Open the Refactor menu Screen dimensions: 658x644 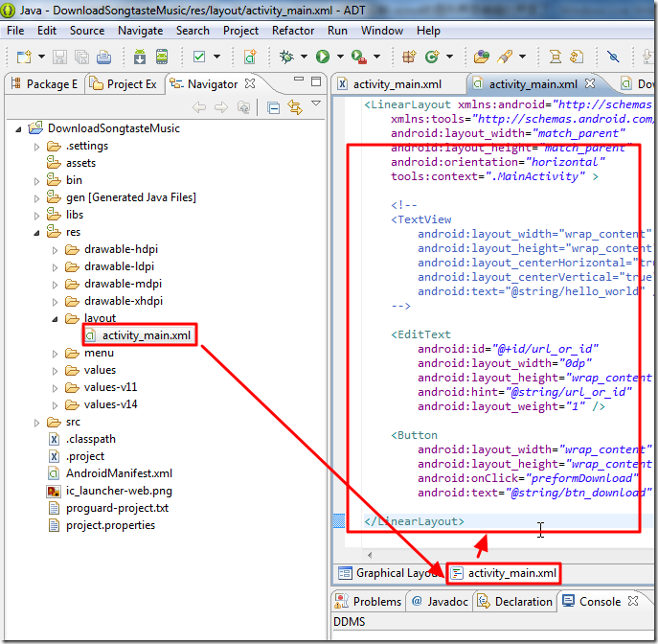(292, 31)
